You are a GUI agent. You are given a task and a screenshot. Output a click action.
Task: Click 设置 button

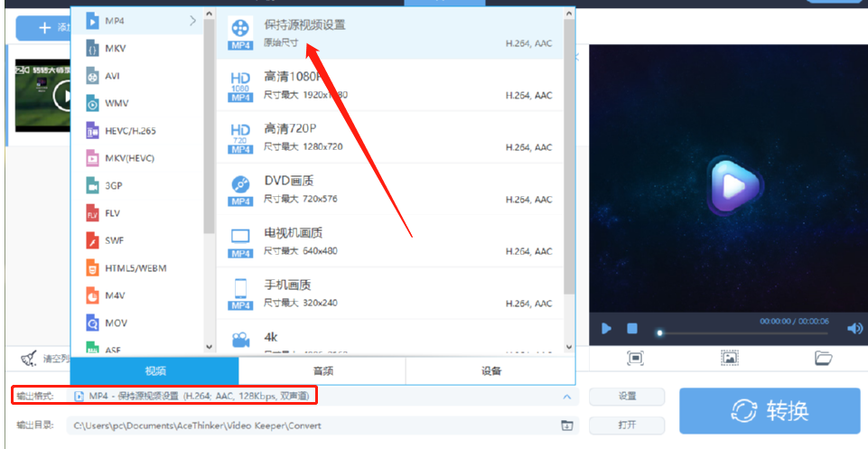[627, 397]
